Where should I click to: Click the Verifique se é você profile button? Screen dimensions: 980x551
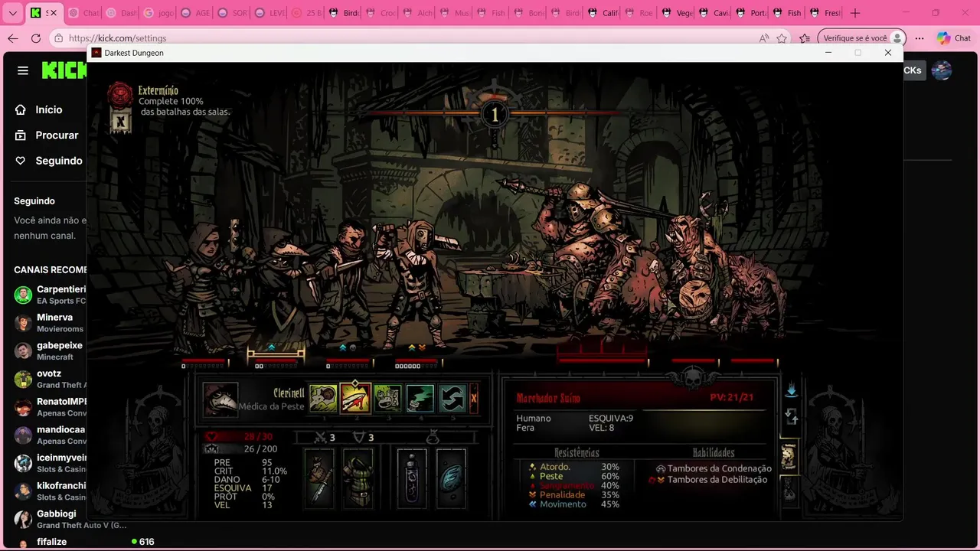tap(862, 38)
